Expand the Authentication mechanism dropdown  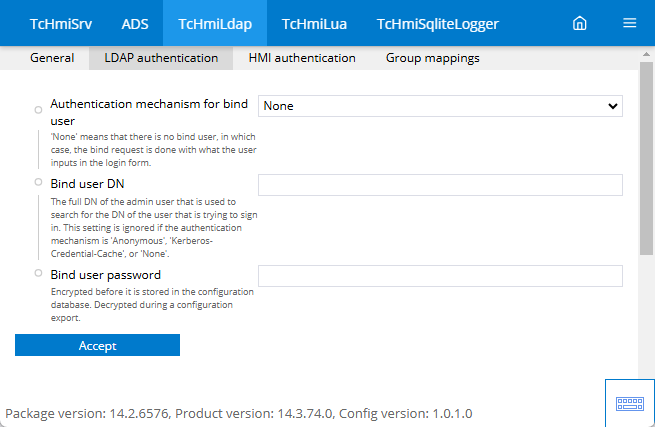point(440,106)
